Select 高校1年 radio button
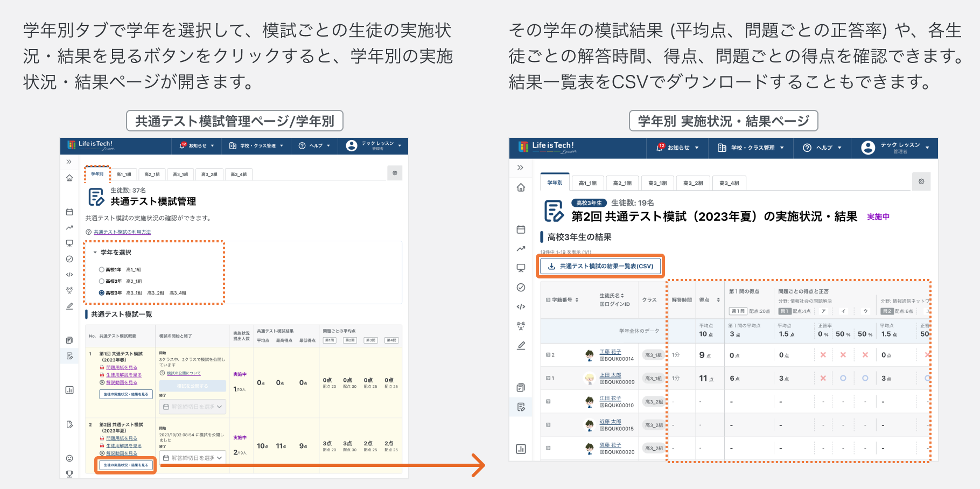980x489 pixels. [101, 269]
